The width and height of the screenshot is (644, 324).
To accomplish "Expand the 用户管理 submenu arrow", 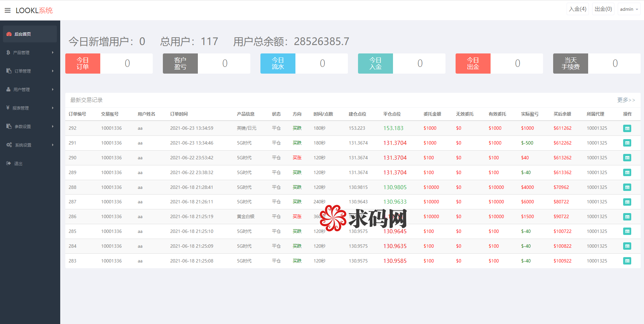I will (x=53, y=89).
